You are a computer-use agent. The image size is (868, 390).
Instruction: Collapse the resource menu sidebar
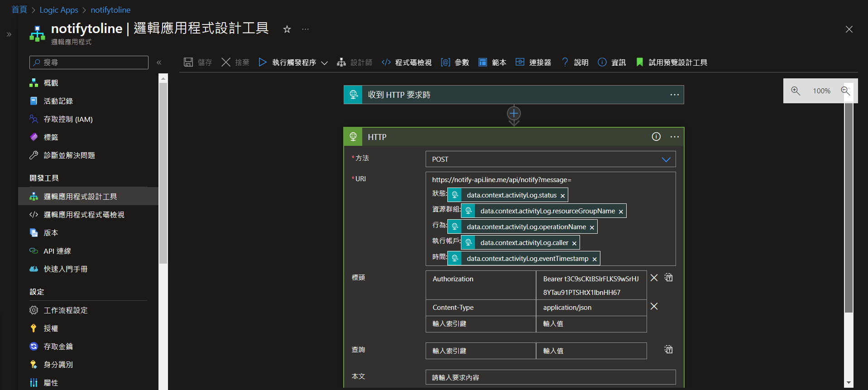coord(159,63)
